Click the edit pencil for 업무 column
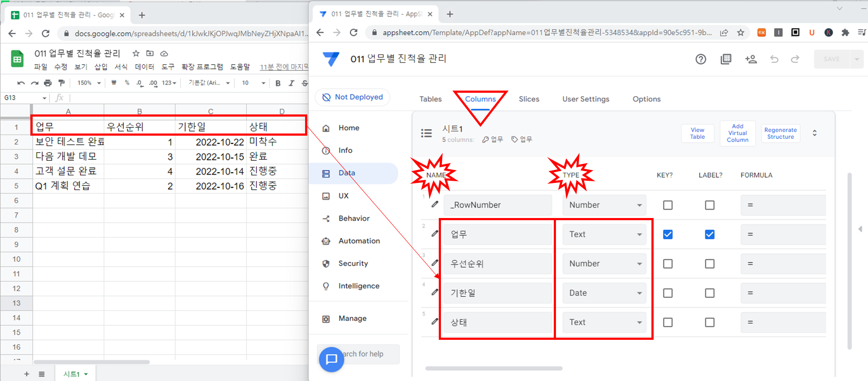 (x=435, y=234)
